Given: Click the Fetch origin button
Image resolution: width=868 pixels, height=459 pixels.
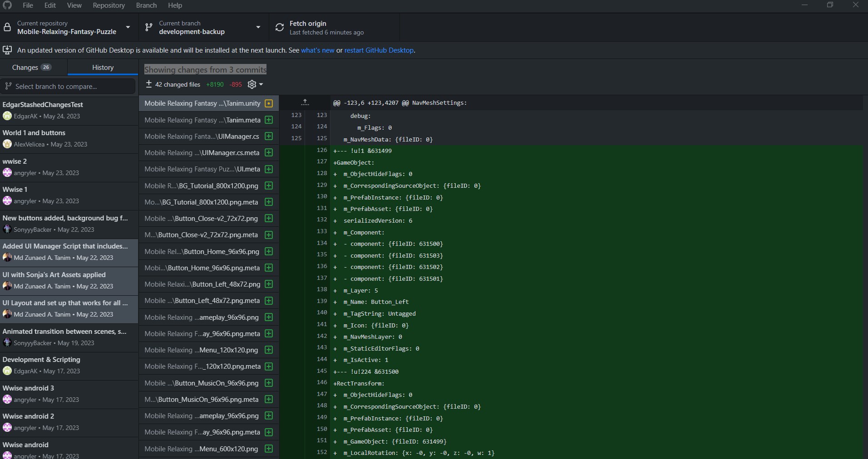Looking at the screenshot, I should coord(334,27).
